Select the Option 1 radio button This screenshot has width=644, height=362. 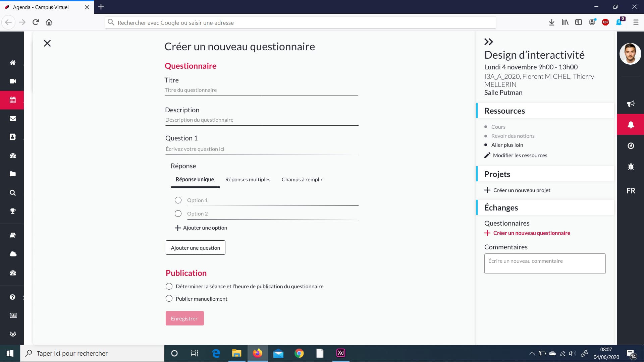178,200
